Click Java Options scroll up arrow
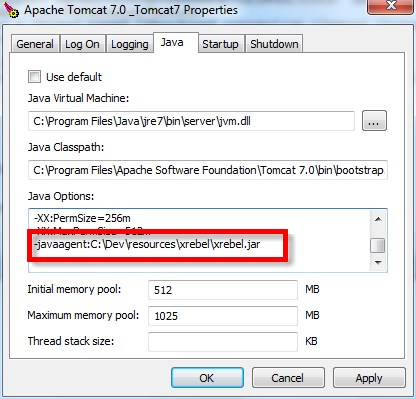Viewport: 416px width, 399px height. tap(378, 219)
